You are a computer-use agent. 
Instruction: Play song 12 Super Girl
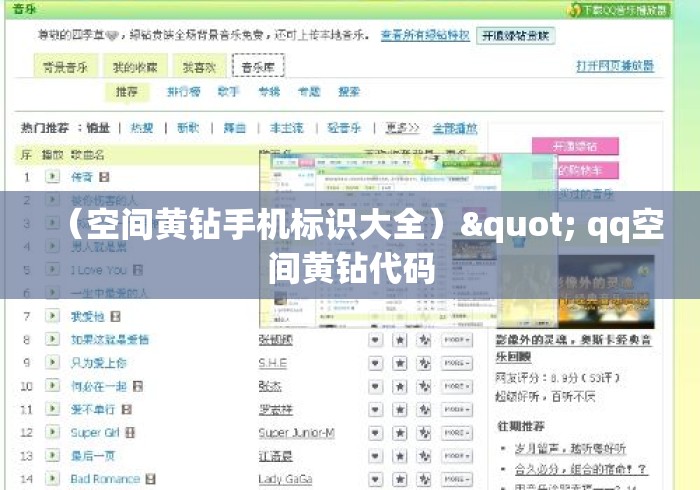pos(52,432)
